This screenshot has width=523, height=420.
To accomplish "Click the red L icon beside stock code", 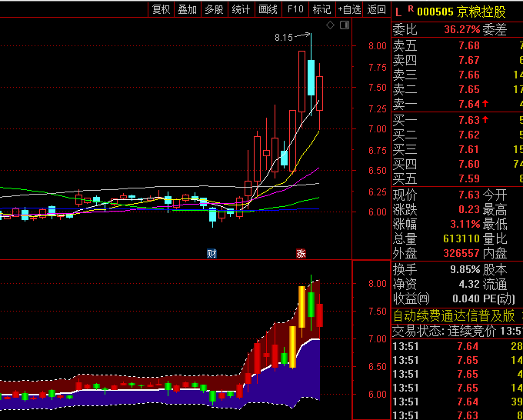I will pyautogui.click(x=398, y=11).
